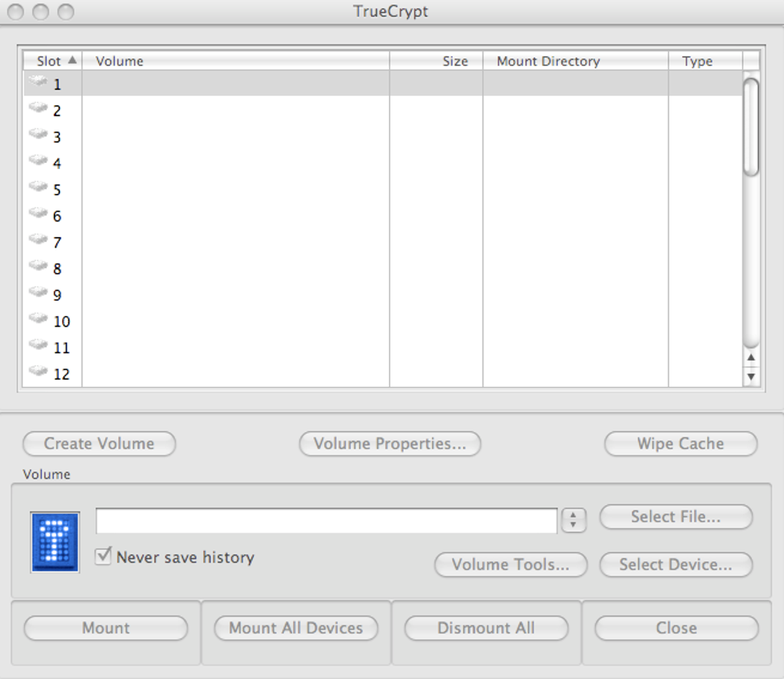Select the drive icon for slot 8

[38, 266]
